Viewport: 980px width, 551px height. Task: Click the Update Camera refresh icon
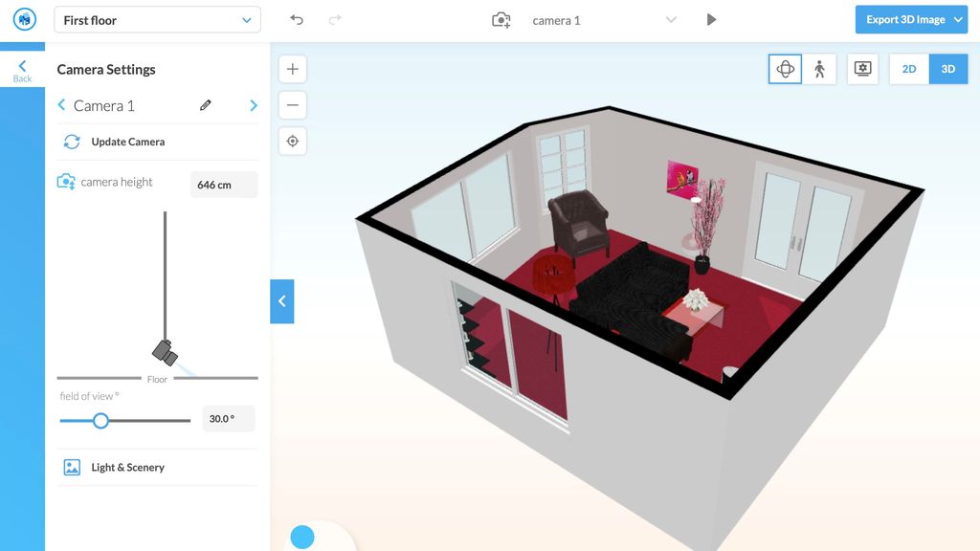point(72,141)
